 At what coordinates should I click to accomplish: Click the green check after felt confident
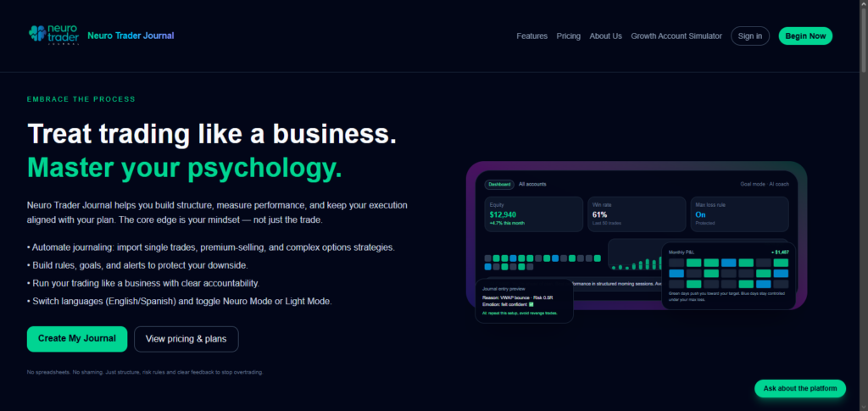531,304
